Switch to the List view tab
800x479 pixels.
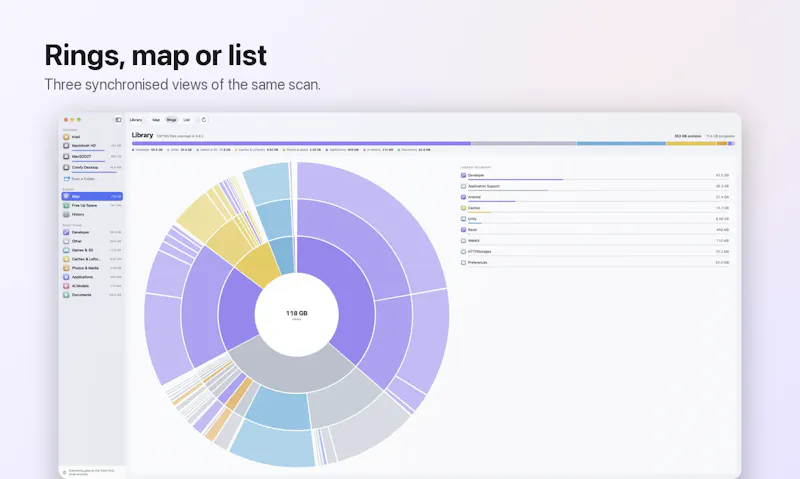pyautogui.click(x=187, y=120)
